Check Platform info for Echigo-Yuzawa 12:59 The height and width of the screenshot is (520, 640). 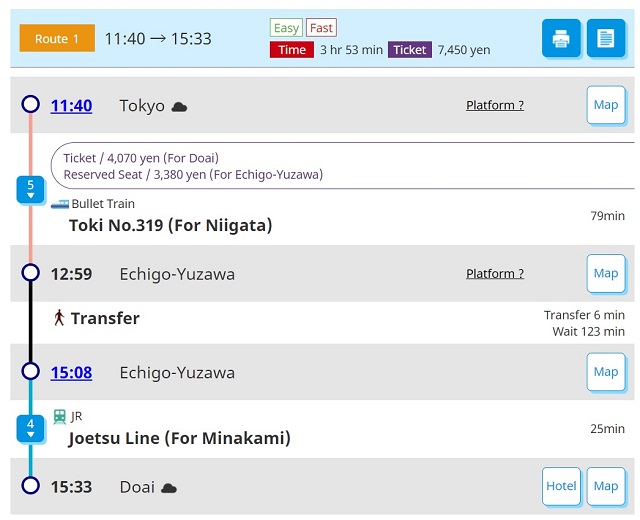point(495,273)
